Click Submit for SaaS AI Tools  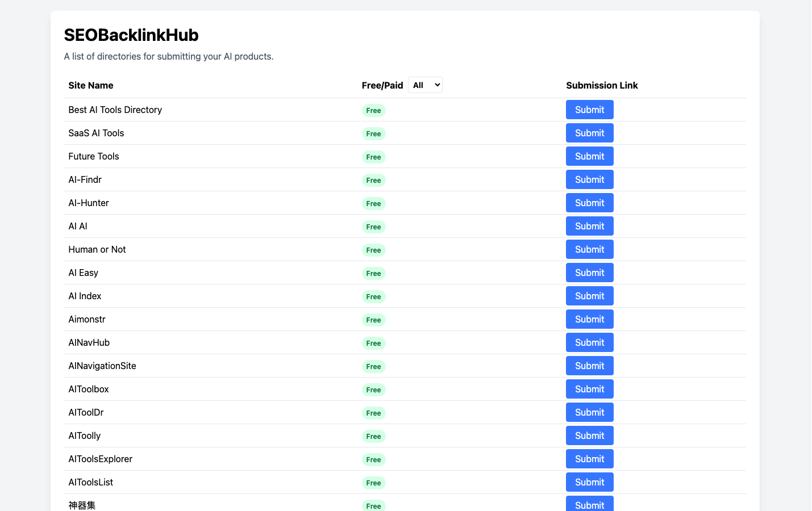pyautogui.click(x=589, y=133)
